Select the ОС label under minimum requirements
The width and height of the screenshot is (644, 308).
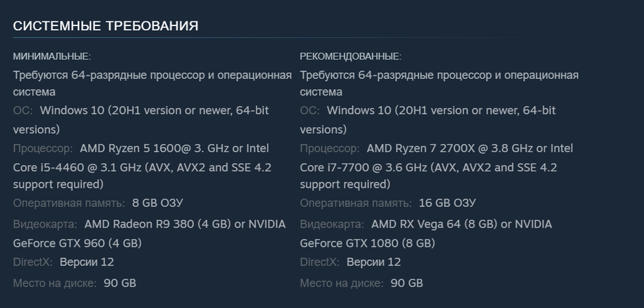pyautogui.click(x=22, y=110)
